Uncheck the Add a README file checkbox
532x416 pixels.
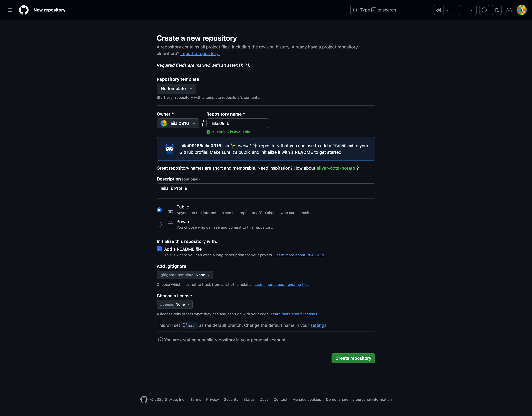(159, 249)
